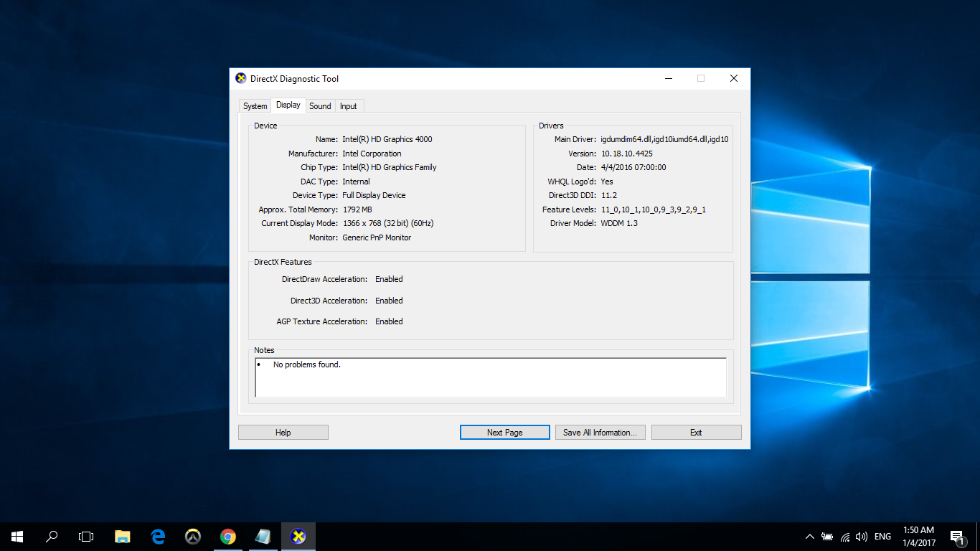The height and width of the screenshot is (551, 980).
Task: Open Task View on taskbar
Action: click(86, 537)
